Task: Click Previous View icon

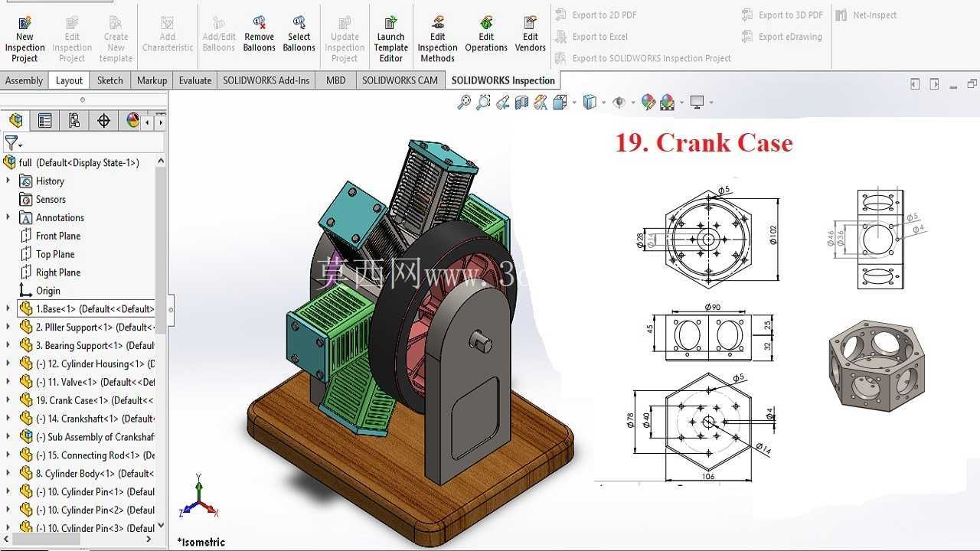Action: click(x=503, y=102)
